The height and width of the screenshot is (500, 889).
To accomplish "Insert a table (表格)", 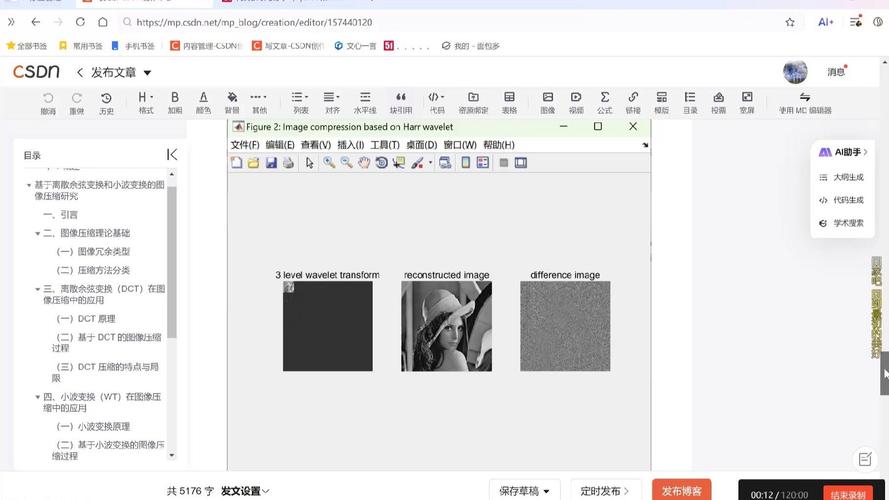I will (x=509, y=103).
